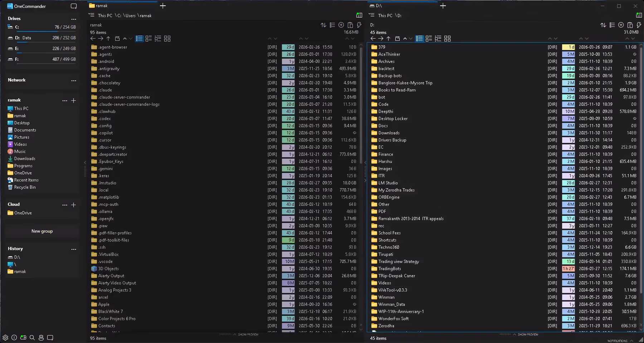Image resolution: width=644 pixels, height=343 pixels.
Task: Click the info icon in bottom-left bar
Action: point(14,337)
